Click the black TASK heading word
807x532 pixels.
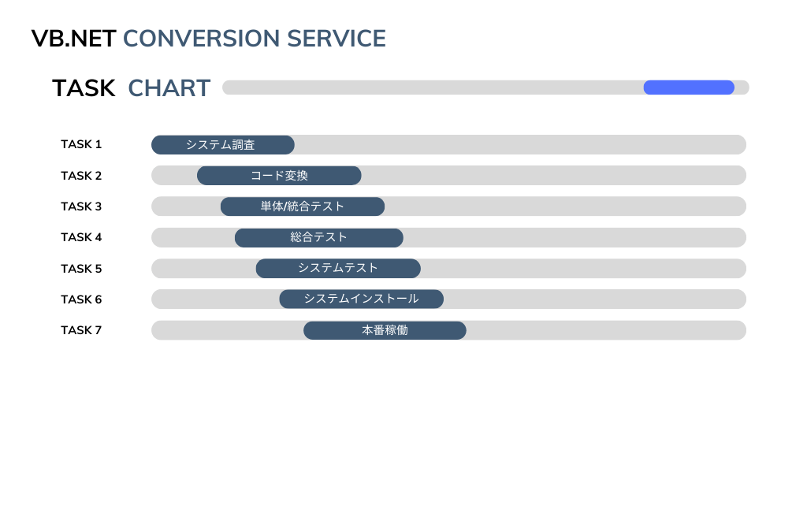[84, 88]
